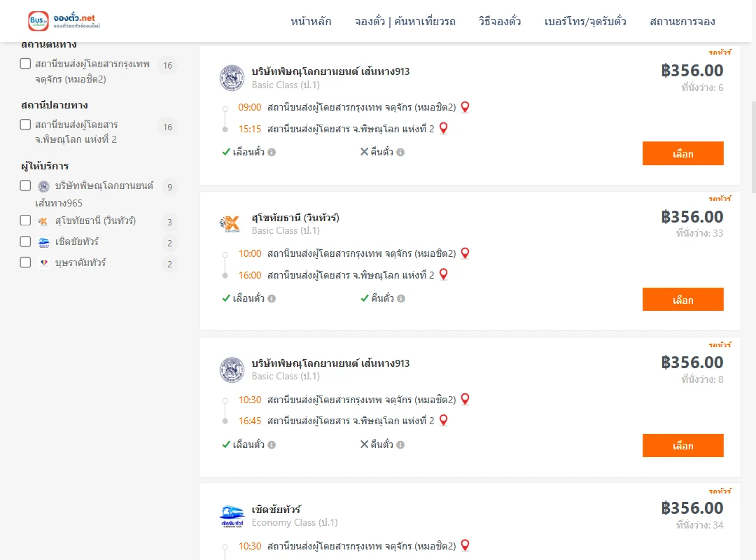Viewport: 756px width, 560px height.
Task: Click price ฿356.00 on เชิดชัยทัวร์ card
Action: (x=692, y=508)
